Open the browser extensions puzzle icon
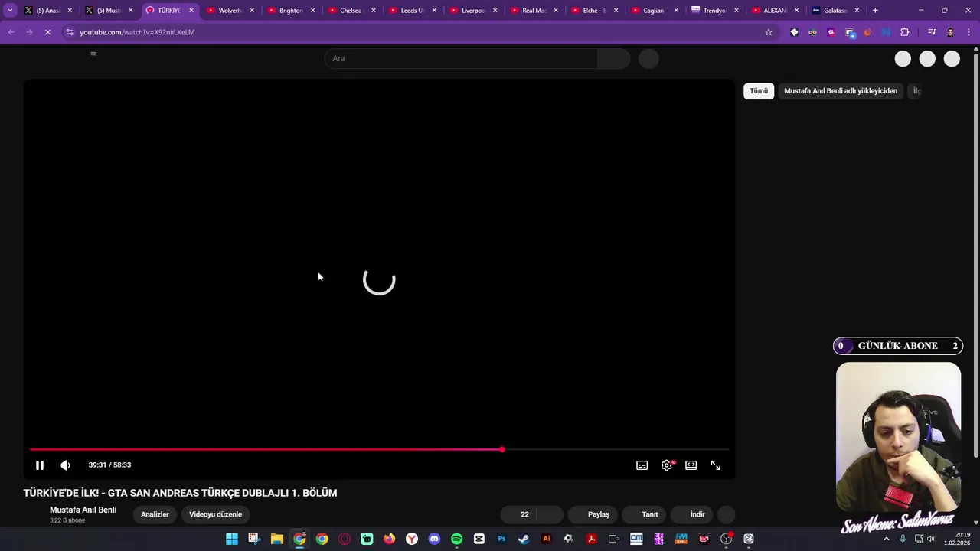 [x=904, y=32]
